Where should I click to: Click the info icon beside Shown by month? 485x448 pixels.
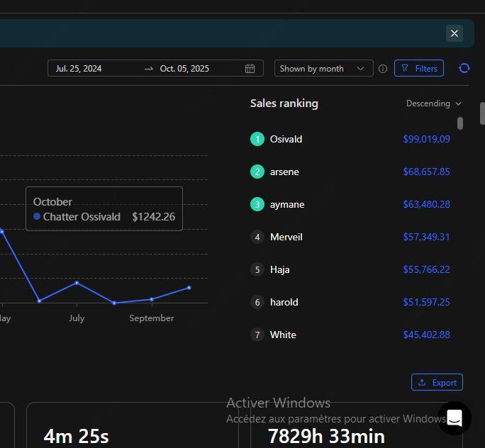pyautogui.click(x=383, y=69)
